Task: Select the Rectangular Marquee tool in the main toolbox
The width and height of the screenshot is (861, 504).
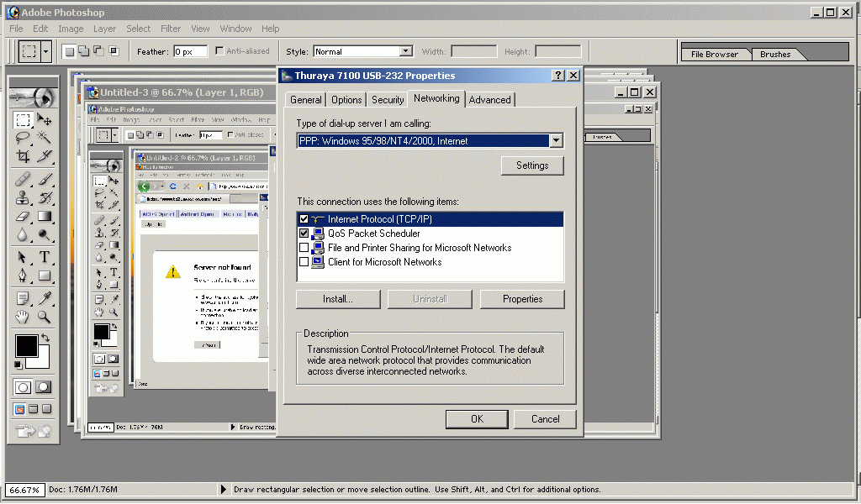Action: pyautogui.click(x=23, y=119)
